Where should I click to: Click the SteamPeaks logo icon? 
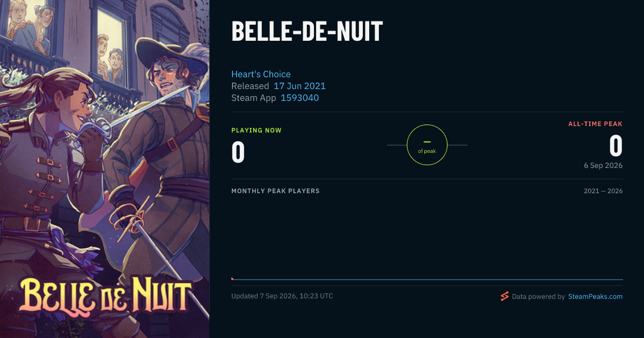tap(504, 296)
